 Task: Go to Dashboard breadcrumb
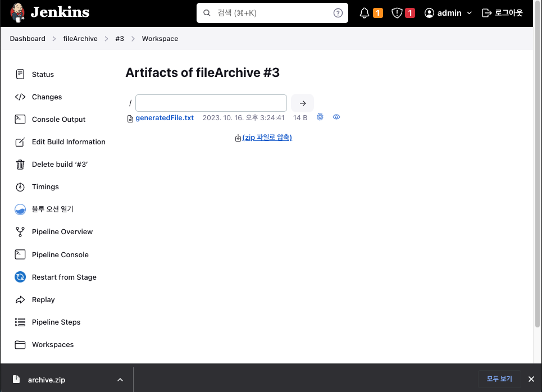tap(28, 39)
